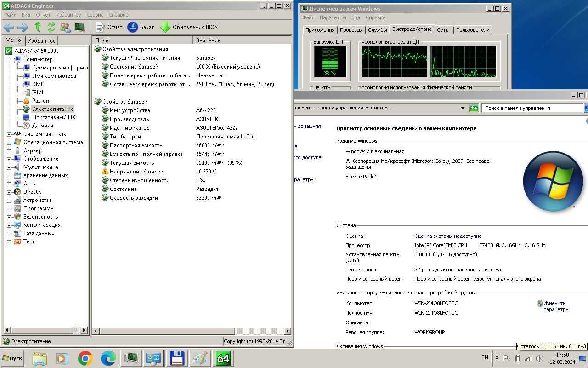This screenshot has width=588, height=368.
Task: Click the volume icon in system tray
Action: tap(540, 358)
